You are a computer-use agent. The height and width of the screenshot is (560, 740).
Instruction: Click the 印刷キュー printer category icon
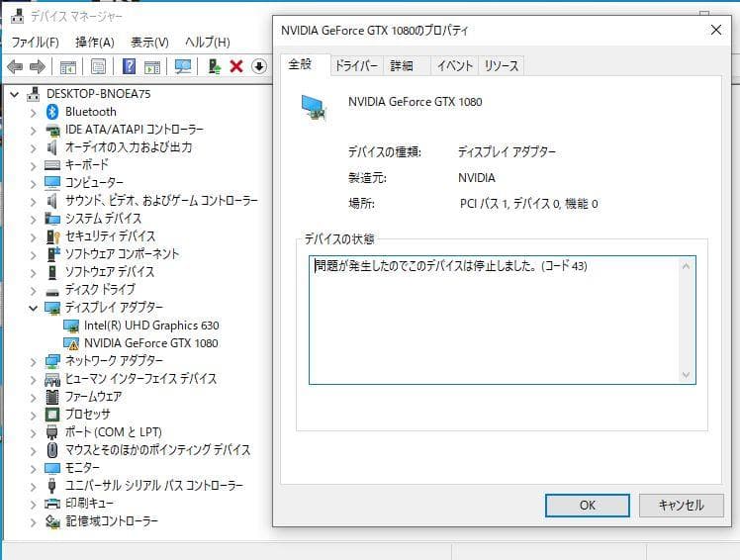tap(51, 504)
